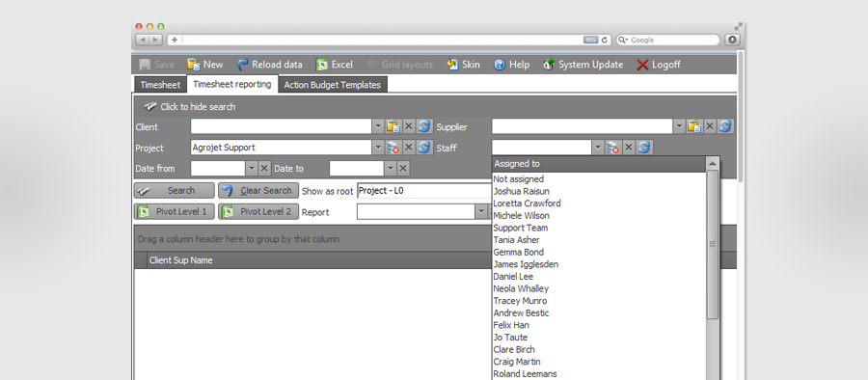Click the browser fullscreen arrows icon
Image resolution: width=868 pixels, height=380 pixels.
(x=738, y=27)
